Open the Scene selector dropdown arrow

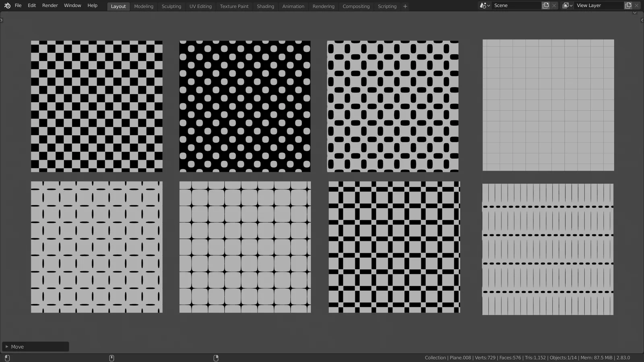click(489, 5)
